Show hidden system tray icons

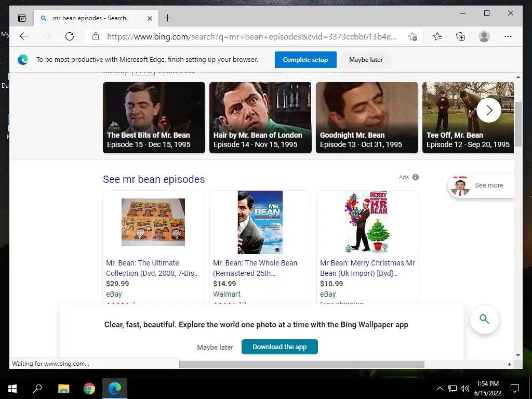click(440, 389)
